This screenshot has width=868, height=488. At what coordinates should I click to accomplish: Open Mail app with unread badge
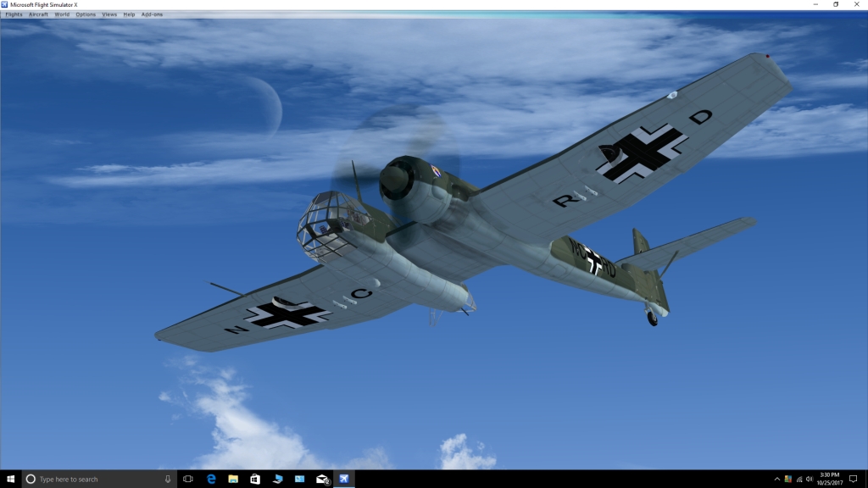(322, 480)
